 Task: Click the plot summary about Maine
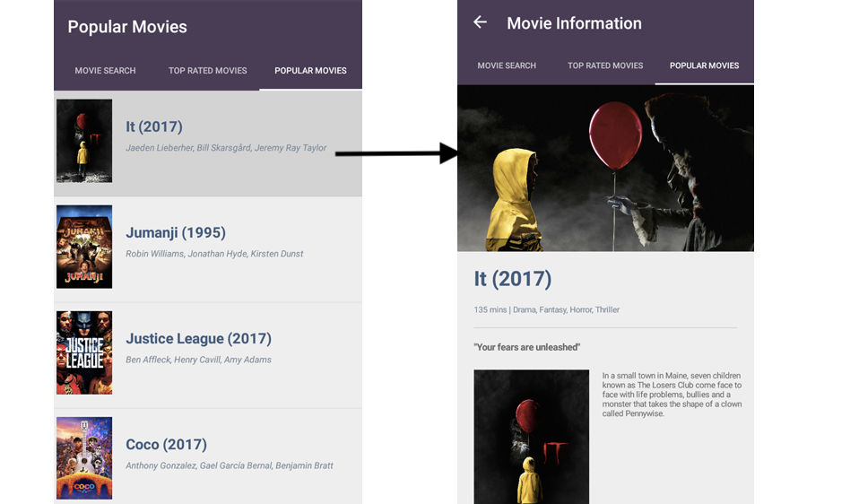(x=672, y=395)
